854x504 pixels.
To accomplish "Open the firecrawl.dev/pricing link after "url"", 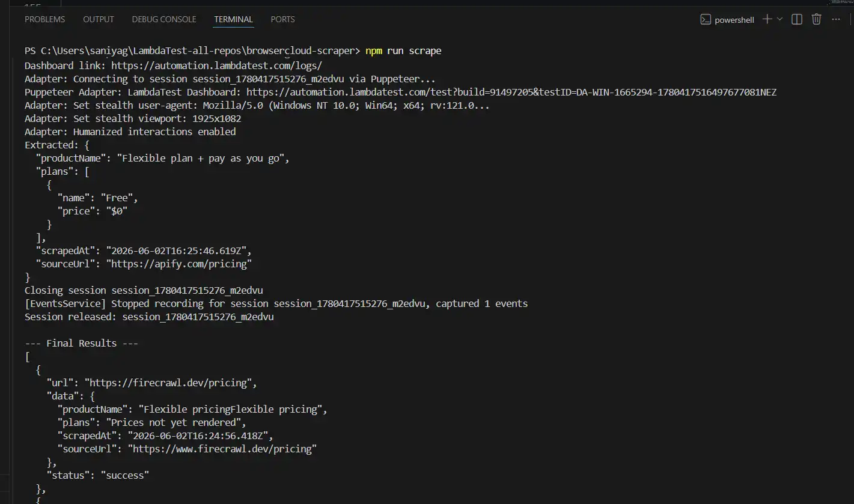I will 171,383.
